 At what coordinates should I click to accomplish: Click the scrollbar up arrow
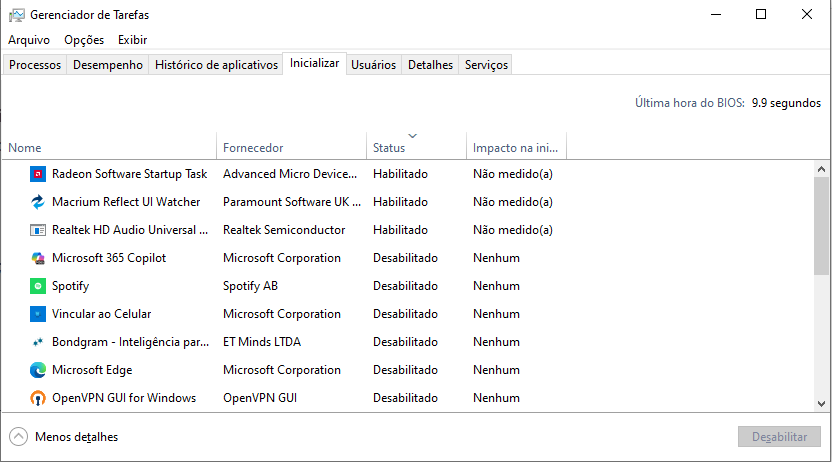tap(821, 169)
